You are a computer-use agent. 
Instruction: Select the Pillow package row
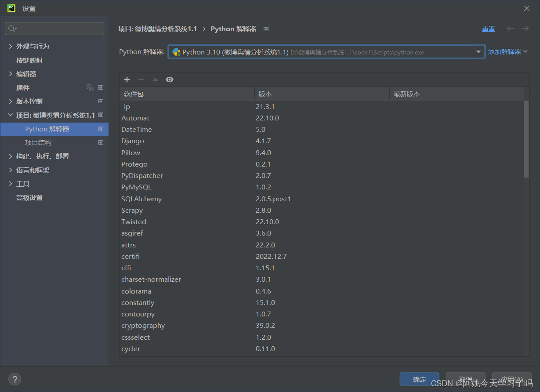322,152
